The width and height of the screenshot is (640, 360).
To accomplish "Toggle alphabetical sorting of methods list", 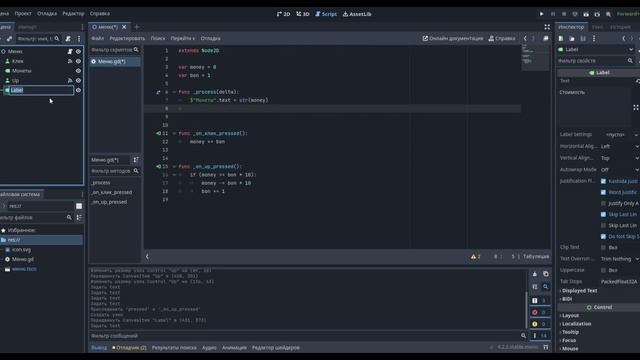I will coord(136,160).
